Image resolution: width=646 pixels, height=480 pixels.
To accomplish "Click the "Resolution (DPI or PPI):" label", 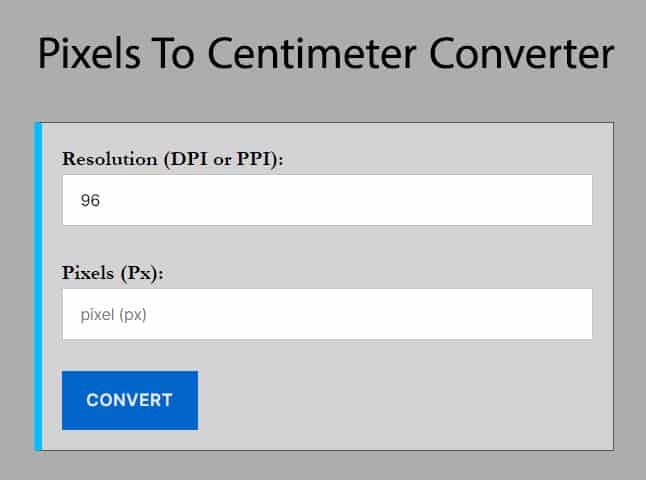I will tap(173, 158).
